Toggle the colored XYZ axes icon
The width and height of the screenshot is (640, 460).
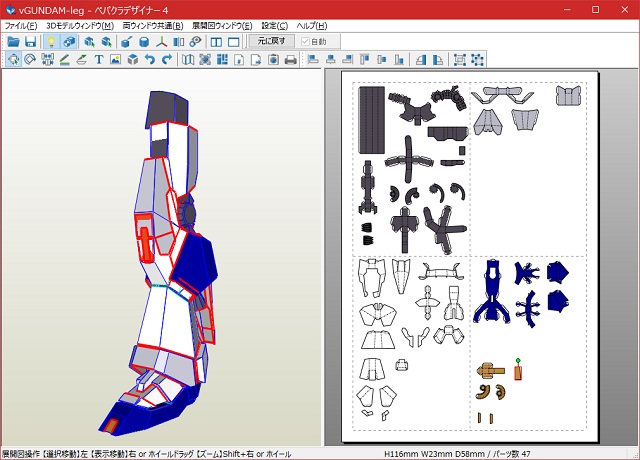coord(162,42)
